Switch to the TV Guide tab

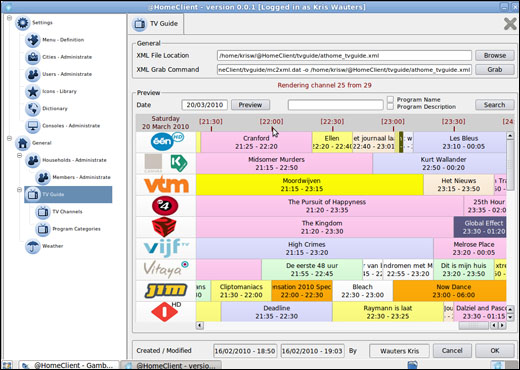click(156, 24)
